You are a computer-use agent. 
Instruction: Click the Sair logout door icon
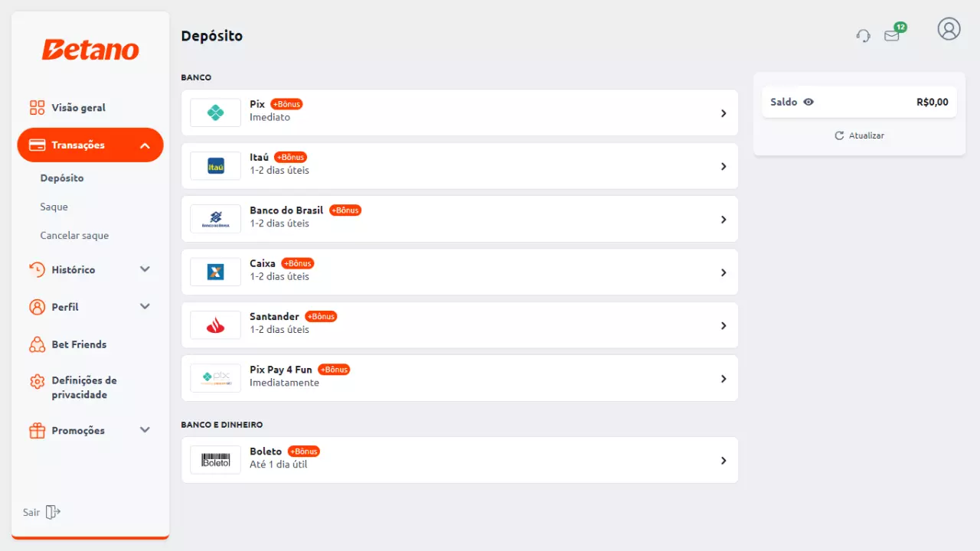pos(53,512)
